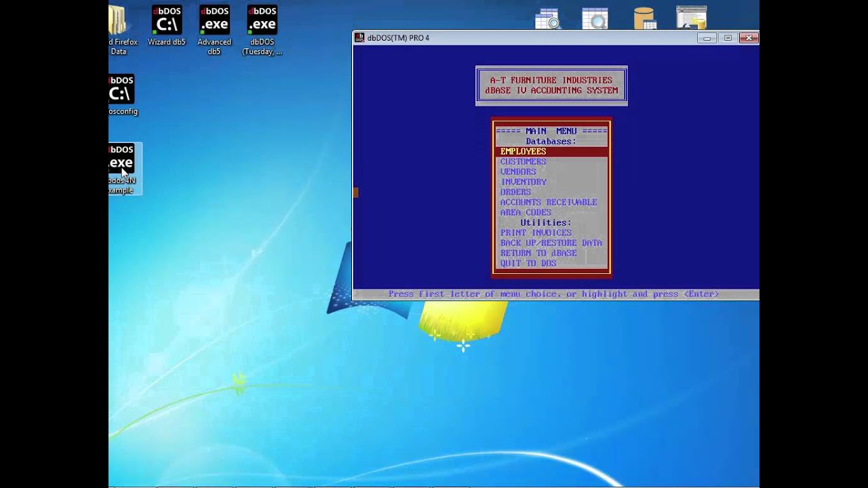The height and width of the screenshot is (488, 868).
Task: Open the Advanced db5 desktop icon
Action: coord(214,30)
